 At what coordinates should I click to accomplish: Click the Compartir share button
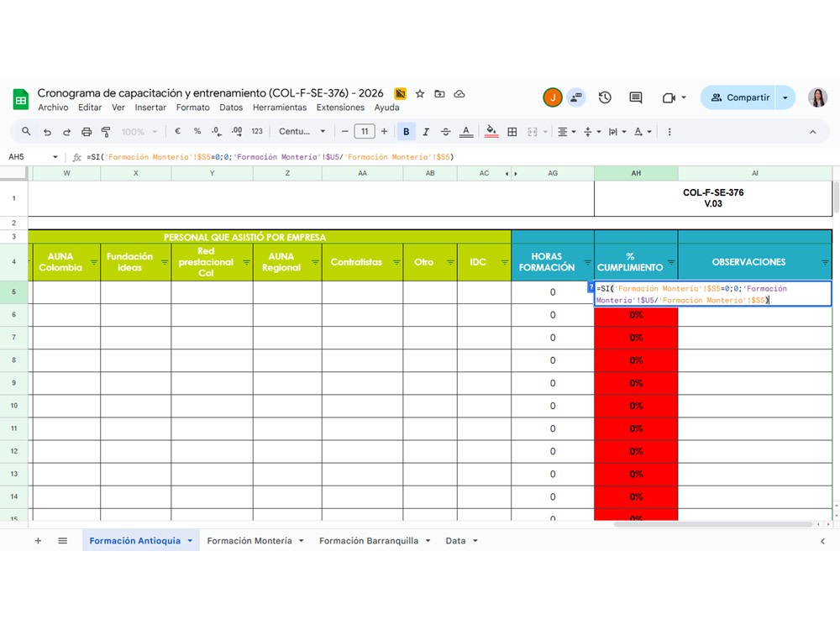point(739,97)
